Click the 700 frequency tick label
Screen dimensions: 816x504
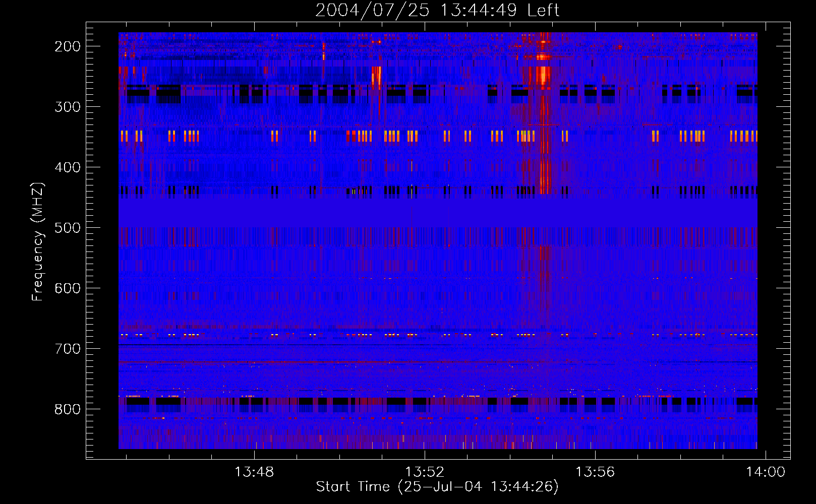pos(68,349)
